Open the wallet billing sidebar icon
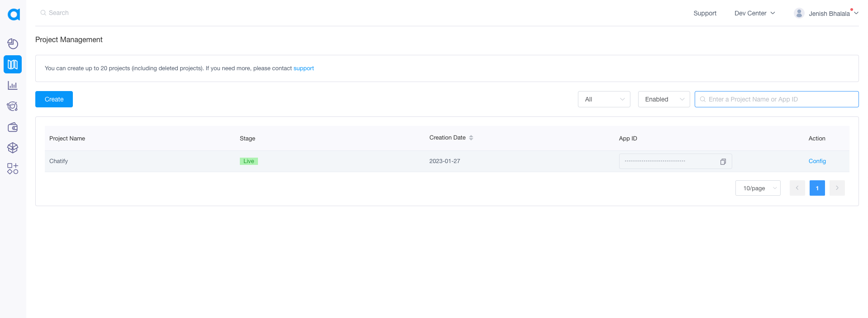The height and width of the screenshot is (318, 868). (x=13, y=127)
